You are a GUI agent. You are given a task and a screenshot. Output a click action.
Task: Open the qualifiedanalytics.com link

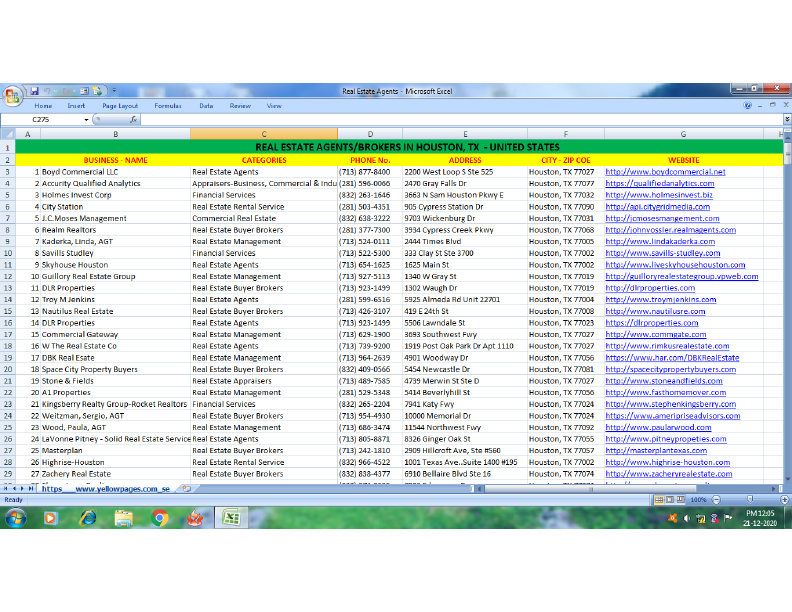660,184
